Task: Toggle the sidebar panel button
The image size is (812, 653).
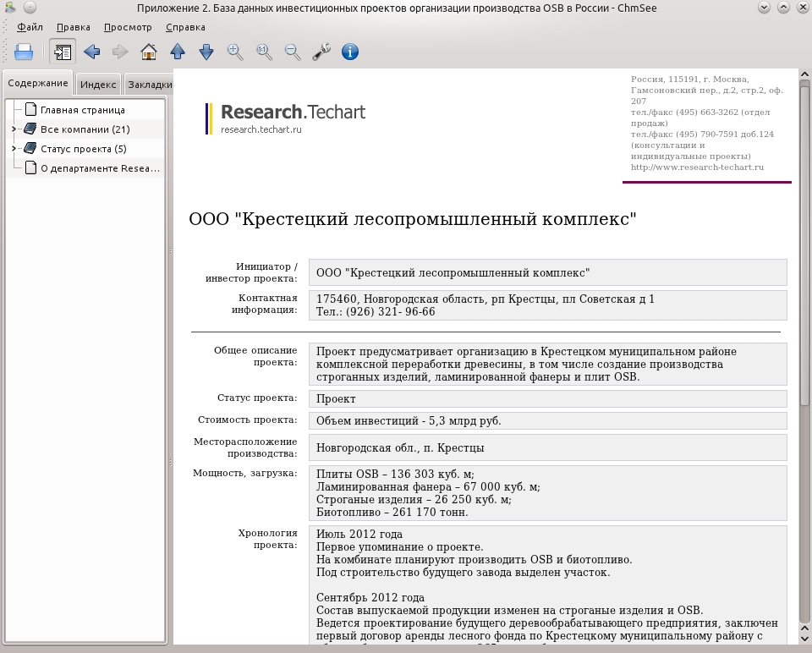Action: (x=63, y=52)
